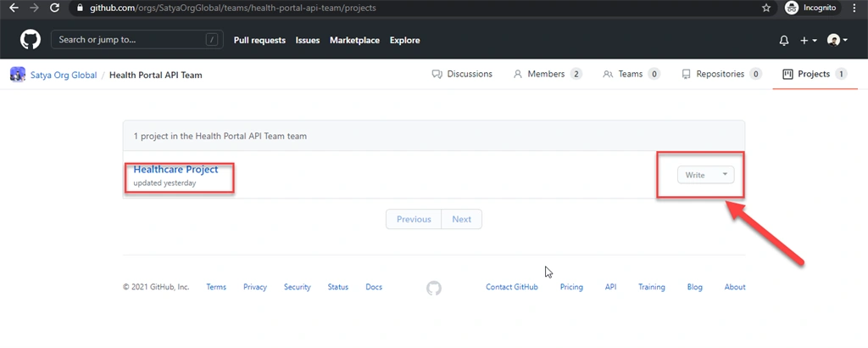
Task: Click the slash shortcut key in search
Action: [211, 40]
